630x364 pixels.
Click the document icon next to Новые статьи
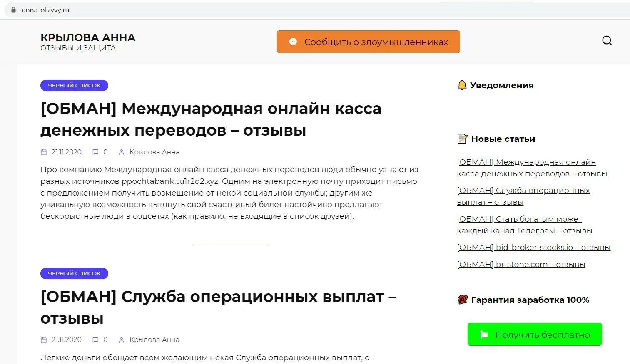(x=462, y=139)
